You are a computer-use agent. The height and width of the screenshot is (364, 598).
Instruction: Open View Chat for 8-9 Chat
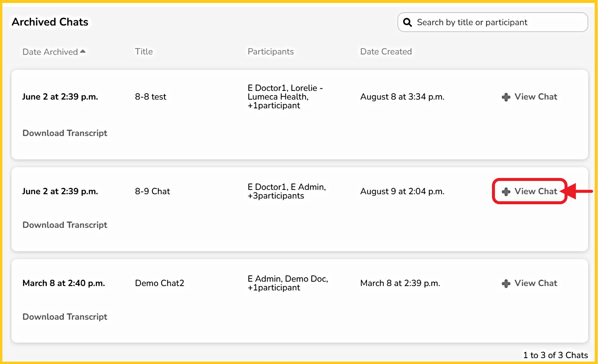pyautogui.click(x=536, y=191)
